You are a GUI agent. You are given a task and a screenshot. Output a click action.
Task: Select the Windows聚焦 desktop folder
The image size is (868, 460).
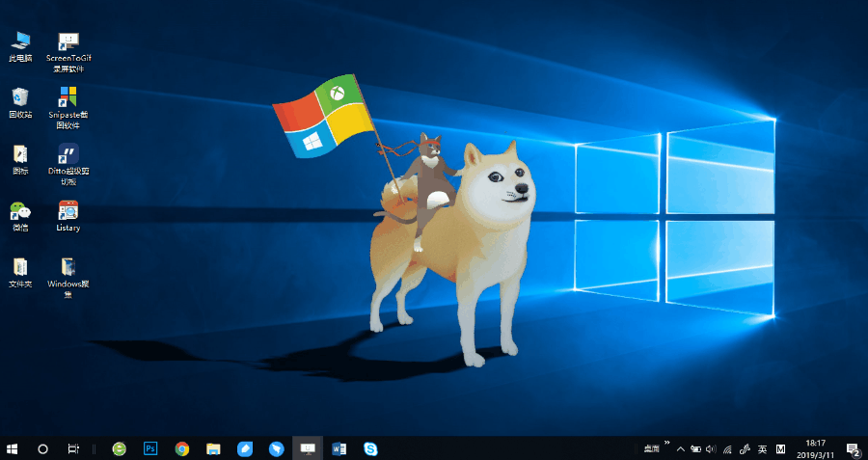[x=68, y=278]
